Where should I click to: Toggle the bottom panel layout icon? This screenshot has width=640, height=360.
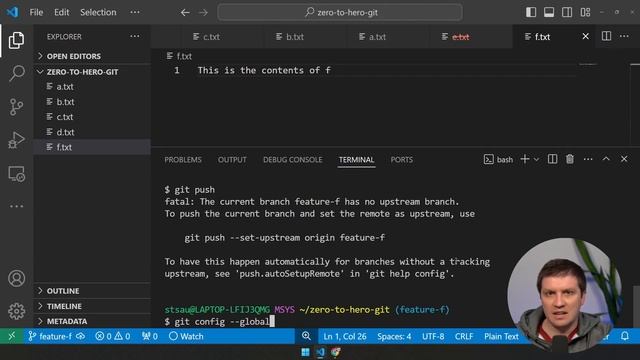tap(549, 12)
